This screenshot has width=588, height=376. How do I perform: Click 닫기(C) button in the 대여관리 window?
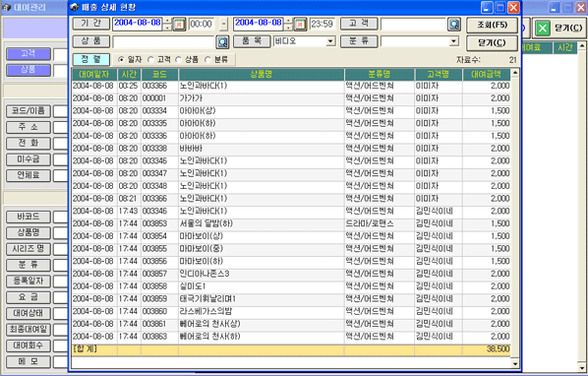(559, 29)
